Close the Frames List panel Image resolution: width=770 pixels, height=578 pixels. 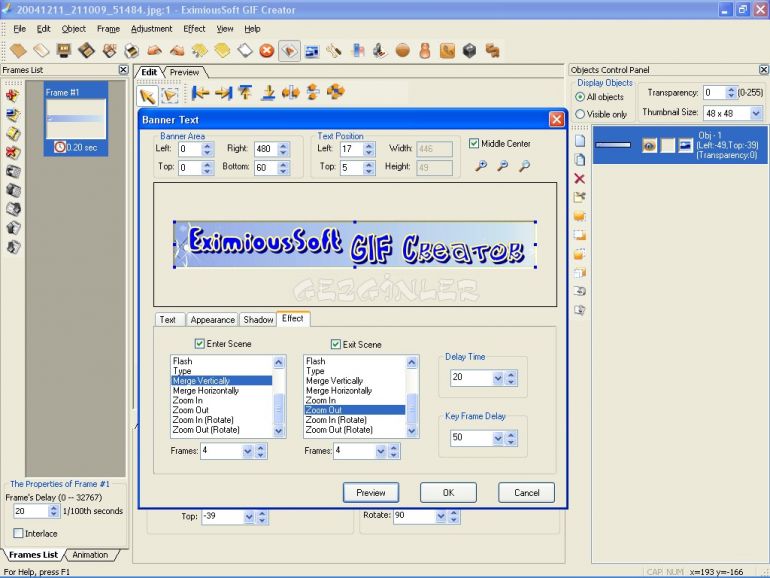pos(124,70)
